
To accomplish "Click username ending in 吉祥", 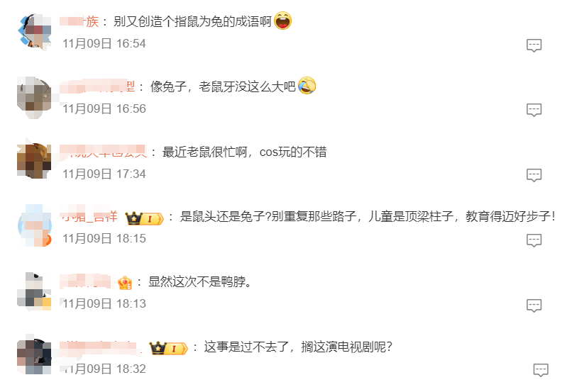I will pyautogui.click(x=89, y=216).
